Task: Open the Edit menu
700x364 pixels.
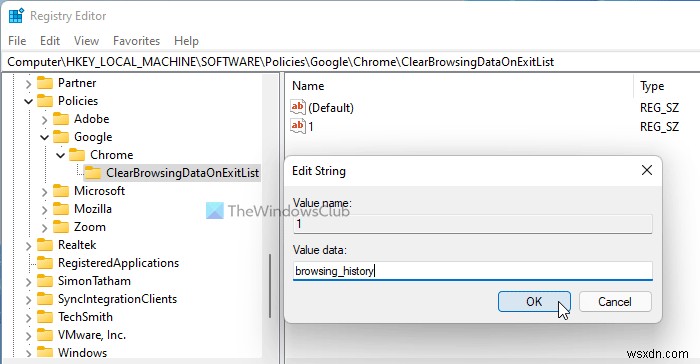Action: (50, 41)
